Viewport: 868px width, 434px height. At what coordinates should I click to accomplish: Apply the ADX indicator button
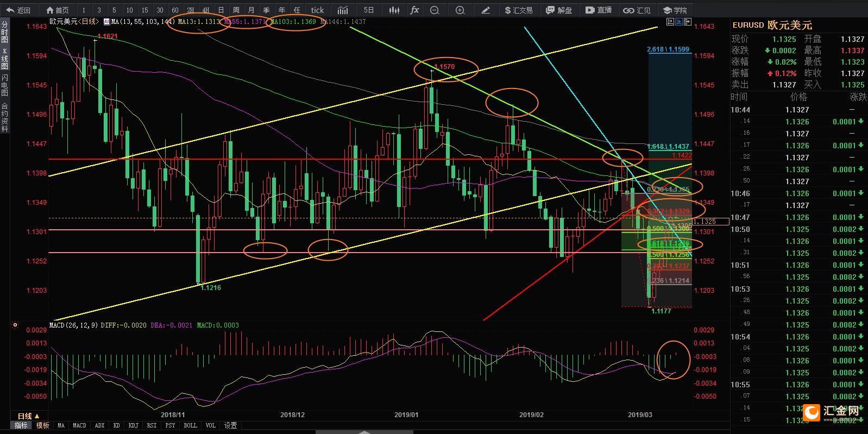click(99, 425)
